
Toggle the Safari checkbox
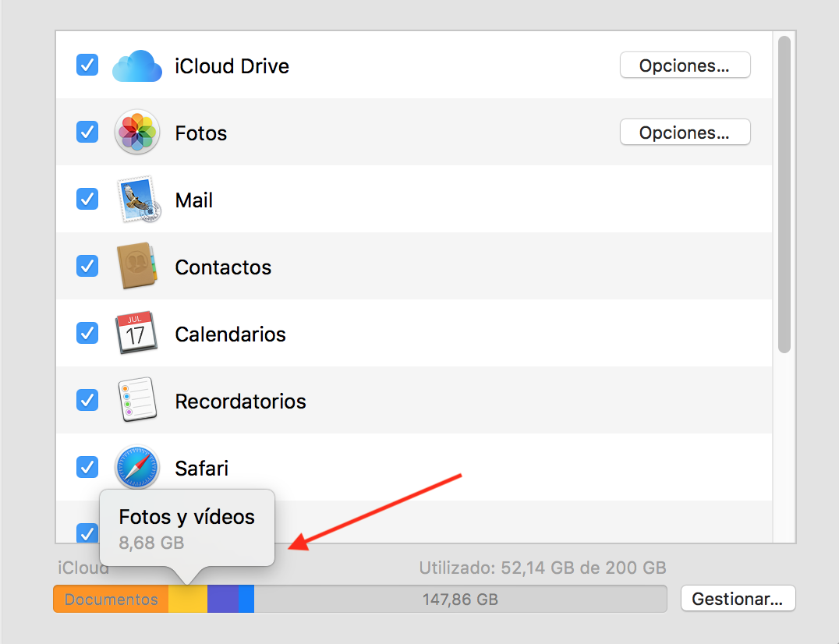pyautogui.click(x=87, y=467)
